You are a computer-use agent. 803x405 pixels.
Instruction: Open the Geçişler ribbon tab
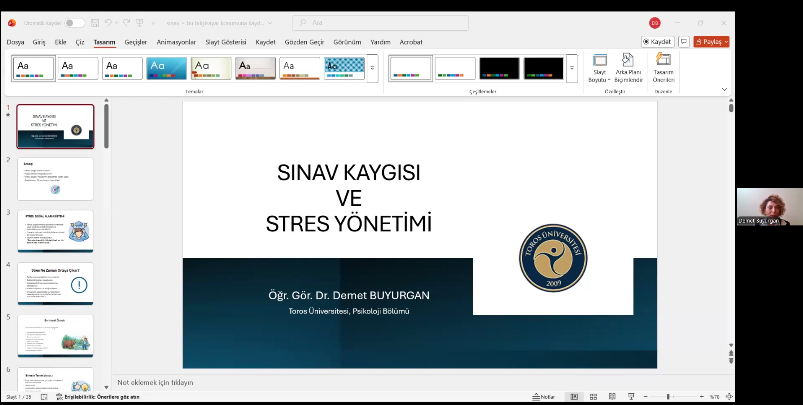[x=135, y=42]
